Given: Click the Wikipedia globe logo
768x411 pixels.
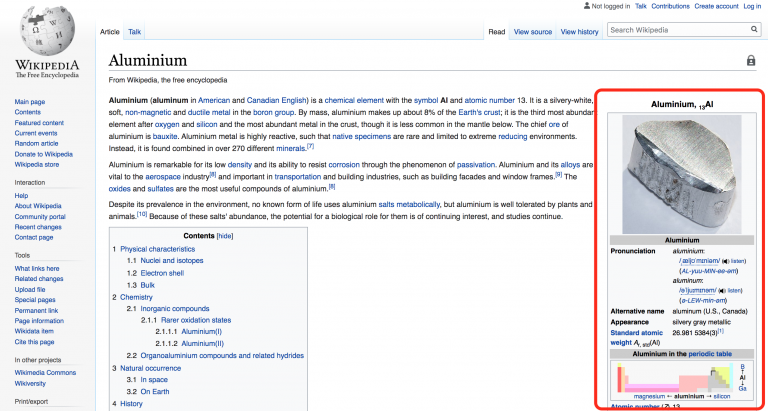Looking at the screenshot, I should [x=47, y=31].
